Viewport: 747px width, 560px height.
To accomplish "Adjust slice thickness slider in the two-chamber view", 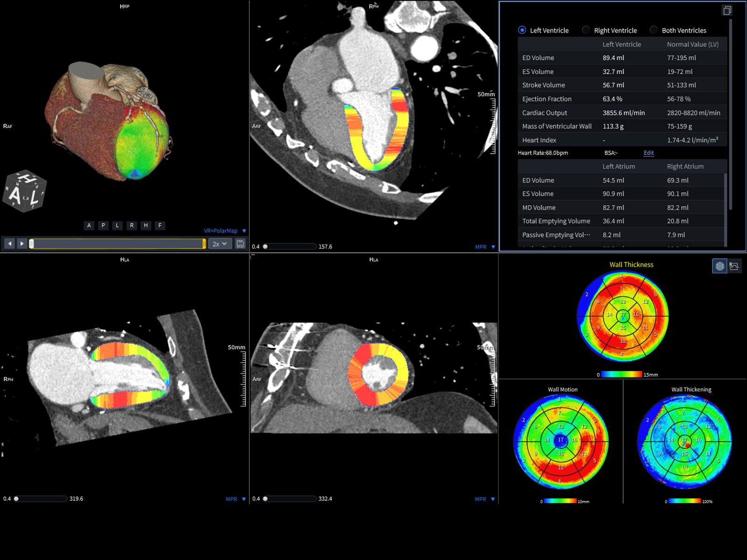I will [41, 498].
